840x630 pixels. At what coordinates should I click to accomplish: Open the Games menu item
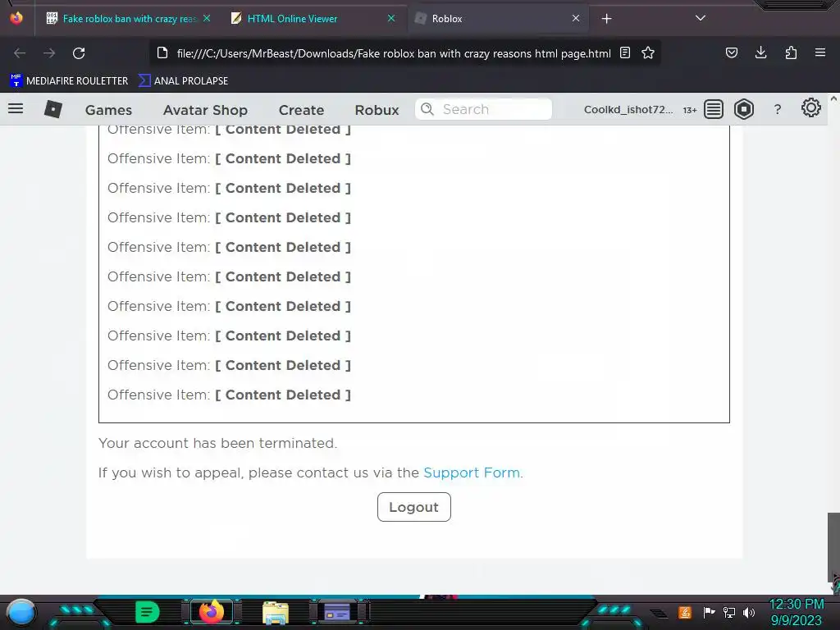(x=108, y=110)
